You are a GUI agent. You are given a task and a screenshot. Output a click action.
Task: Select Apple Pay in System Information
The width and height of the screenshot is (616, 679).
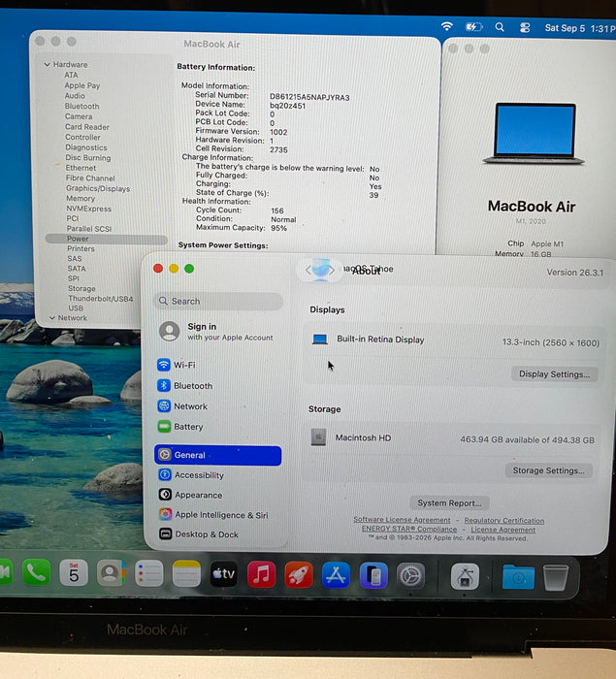[82, 85]
